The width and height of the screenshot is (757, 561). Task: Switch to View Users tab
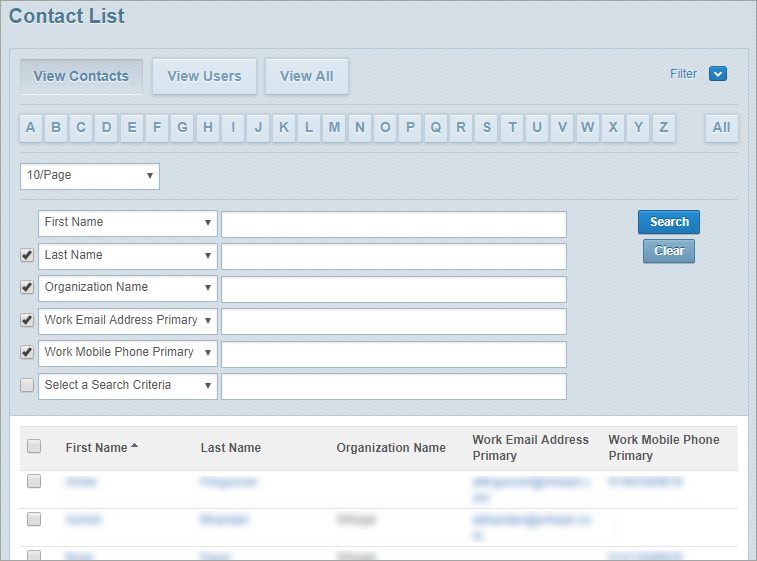tap(204, 76)
